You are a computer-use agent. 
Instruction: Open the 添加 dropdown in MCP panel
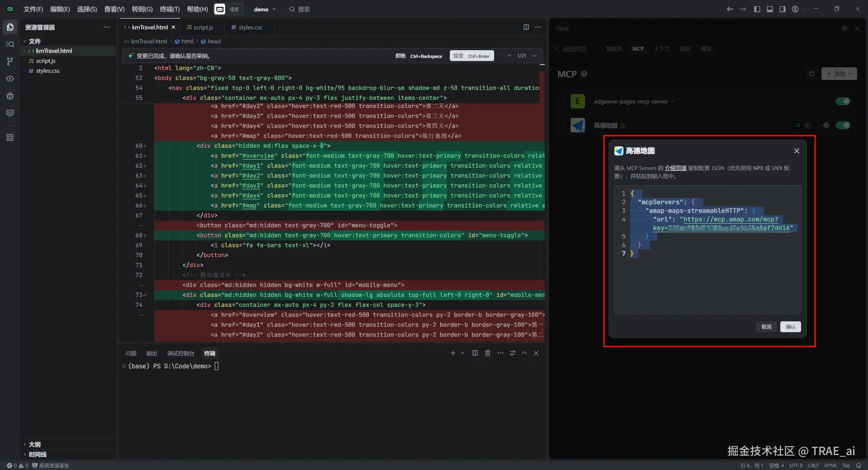839,74
